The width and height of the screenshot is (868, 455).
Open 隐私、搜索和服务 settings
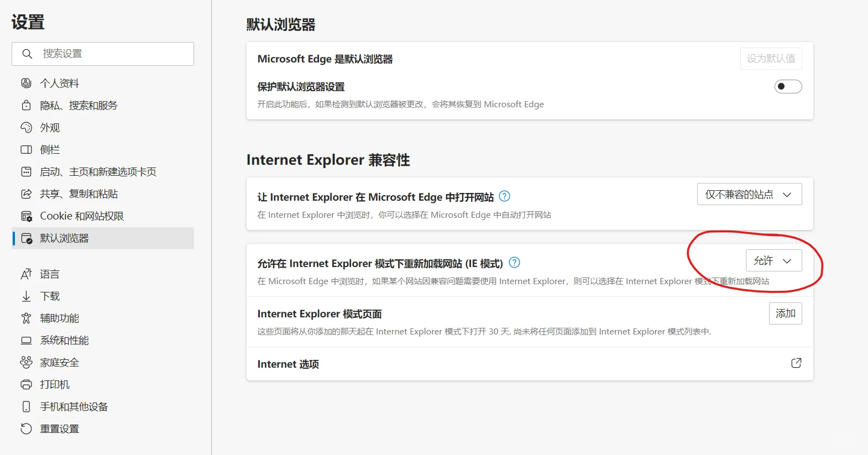pos(103,105)
